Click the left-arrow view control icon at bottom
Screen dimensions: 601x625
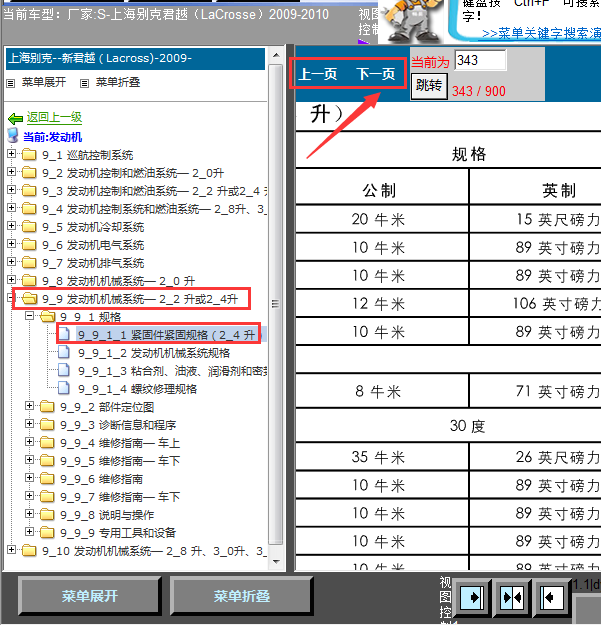[550, 597]
